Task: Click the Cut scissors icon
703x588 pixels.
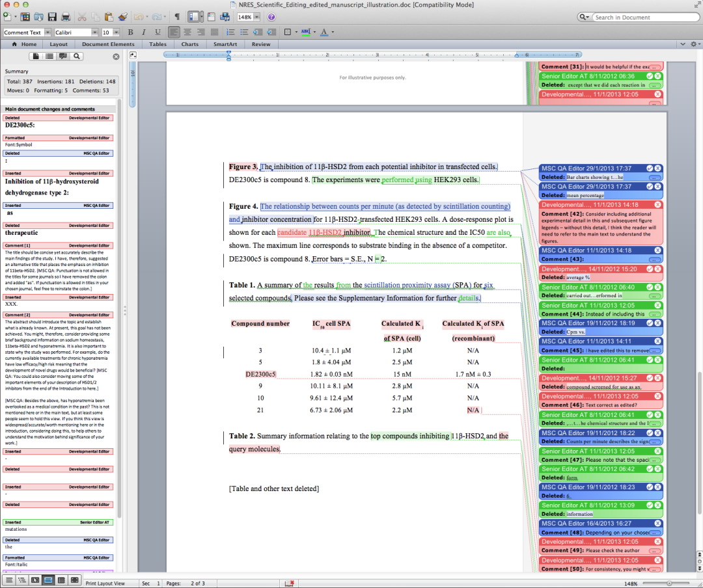Action: pos(81,17)
